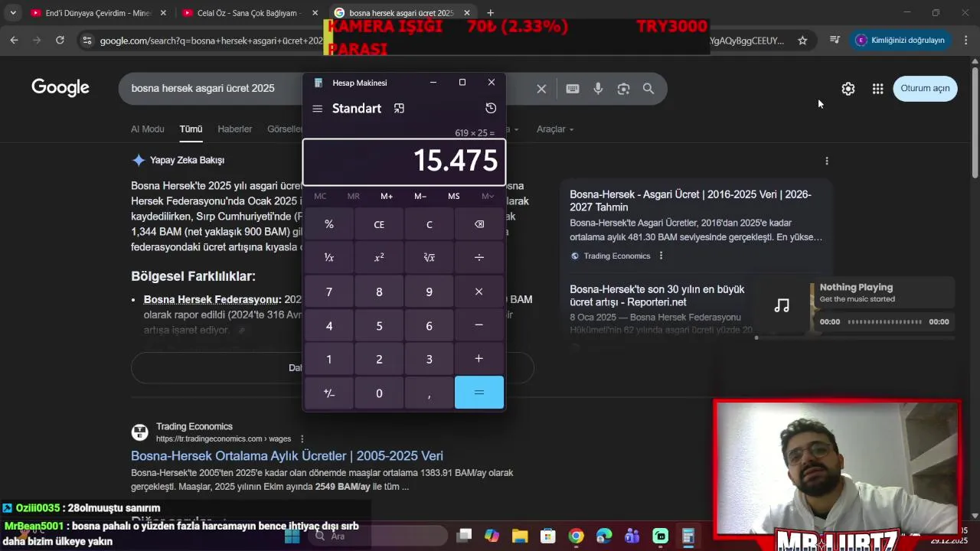Click the CE clear entry key
980x551 pixels.
coord(379,224)
